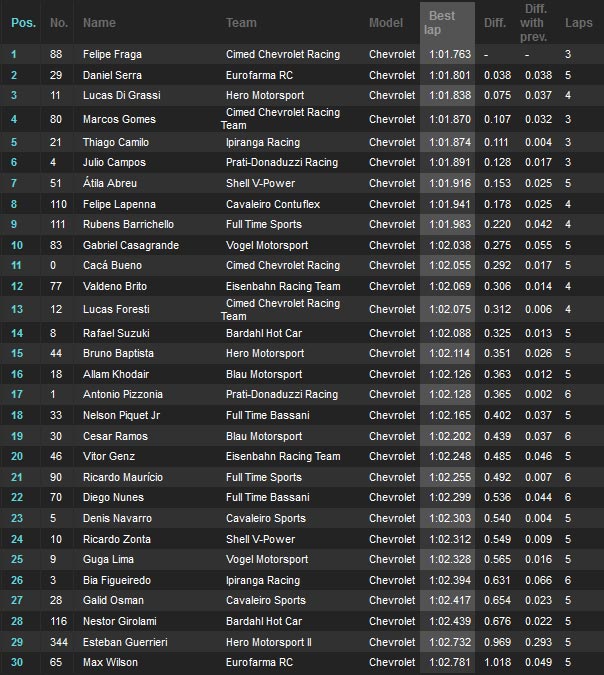Click best lap time 1:02.732
Image resolution: width=604 pixels, height=675 pixels.
[x=450, y=642]
